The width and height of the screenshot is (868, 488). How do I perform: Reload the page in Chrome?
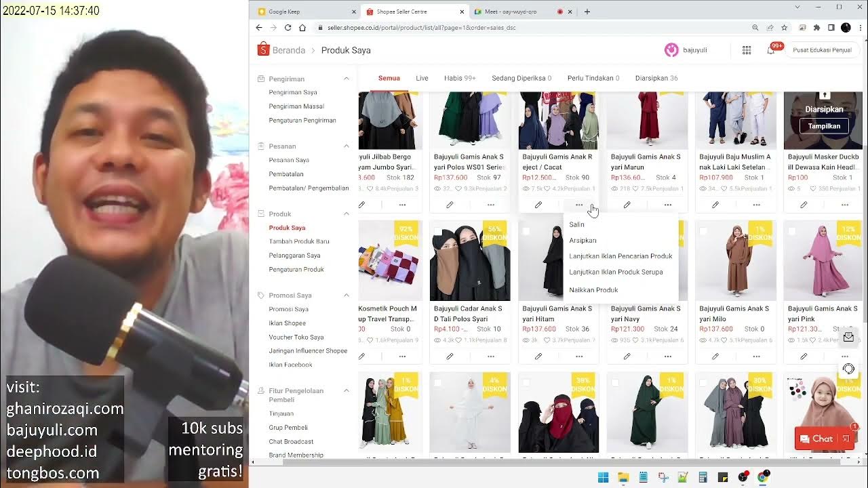pyautogui.click(x=288, y=28)
